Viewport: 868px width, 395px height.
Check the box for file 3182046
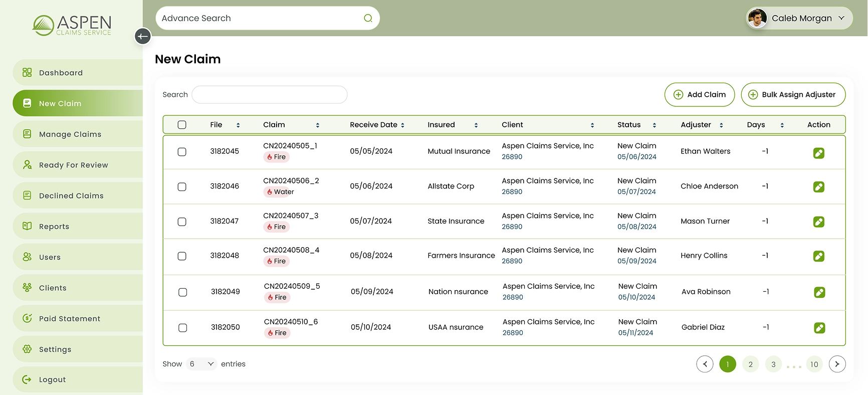(182, 186)
